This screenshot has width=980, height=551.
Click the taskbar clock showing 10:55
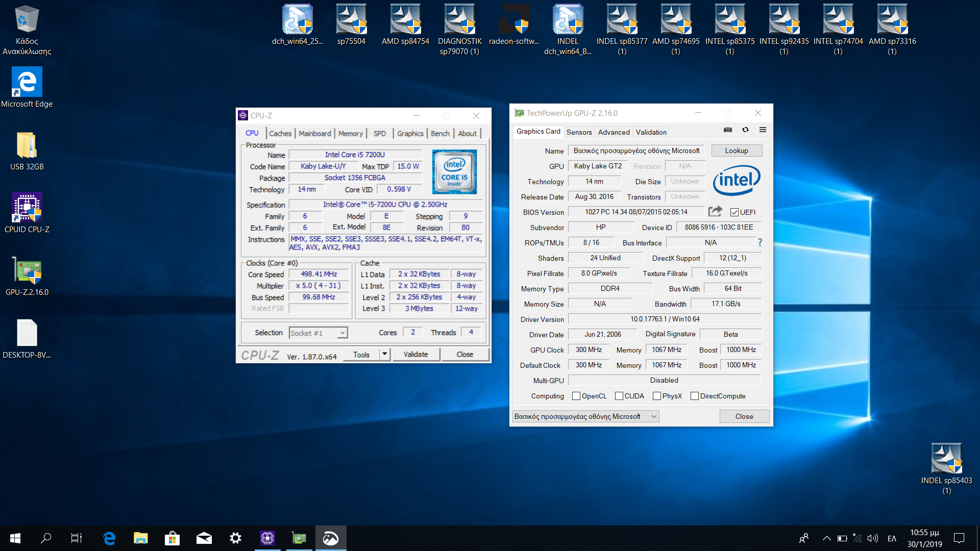coord(925,538)
